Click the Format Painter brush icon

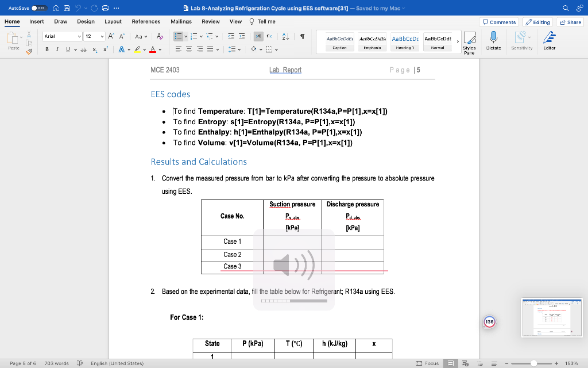coord(29,52)
